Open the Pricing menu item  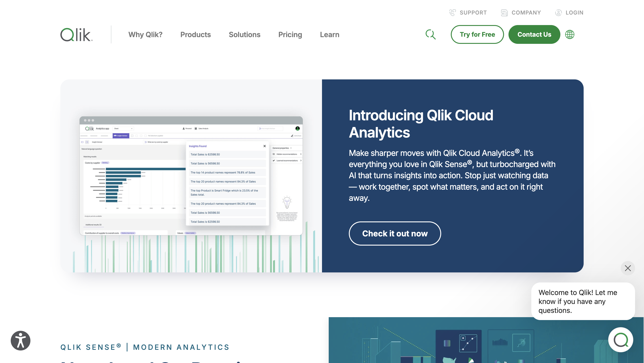coord(290,34)
